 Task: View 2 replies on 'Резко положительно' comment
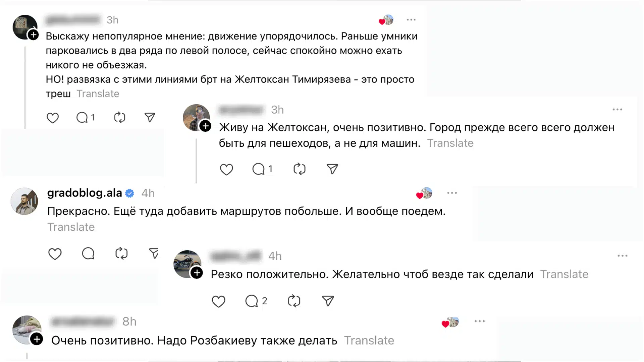256,301
